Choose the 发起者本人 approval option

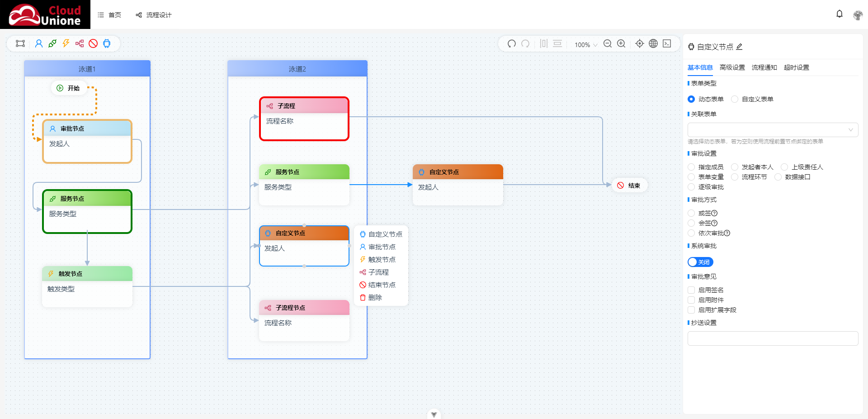click(x=735, y=167)
